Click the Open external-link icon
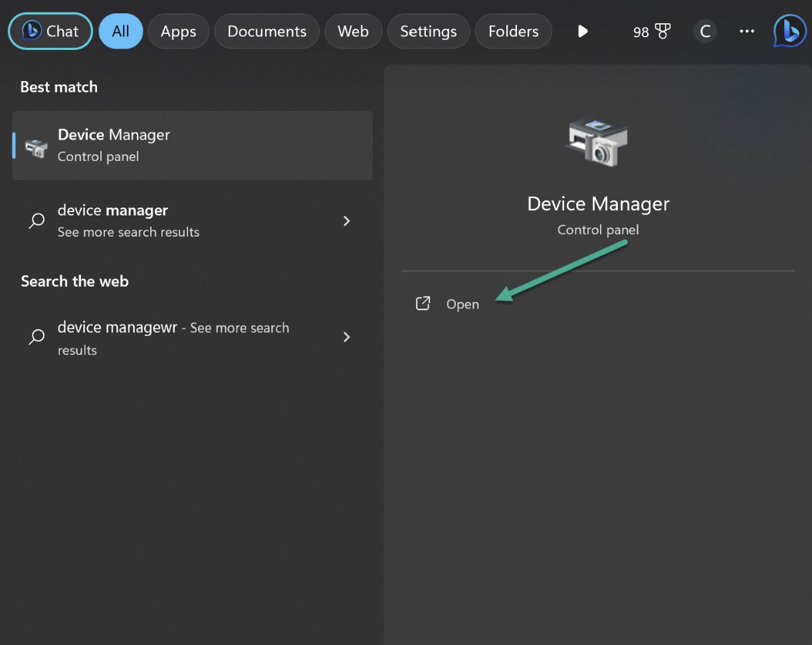The height and width of the screenshot is (645, 812). click(423, 303)
